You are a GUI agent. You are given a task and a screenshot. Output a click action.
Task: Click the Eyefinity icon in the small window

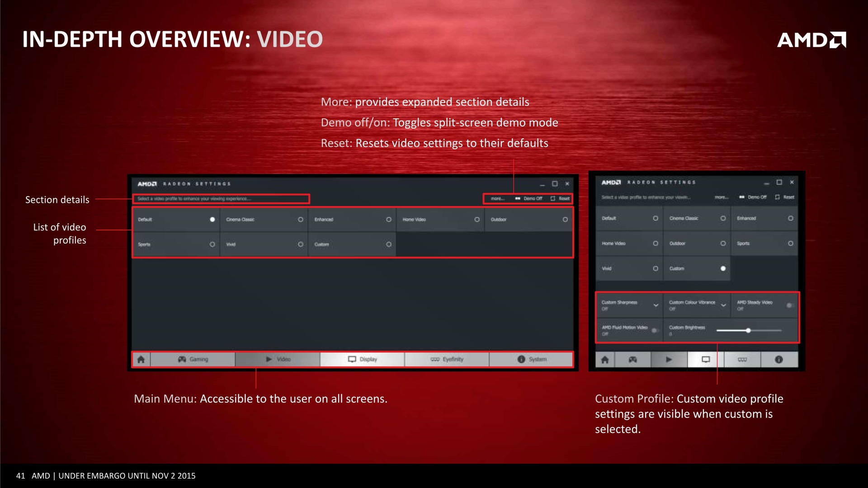(x=742, y=360)
